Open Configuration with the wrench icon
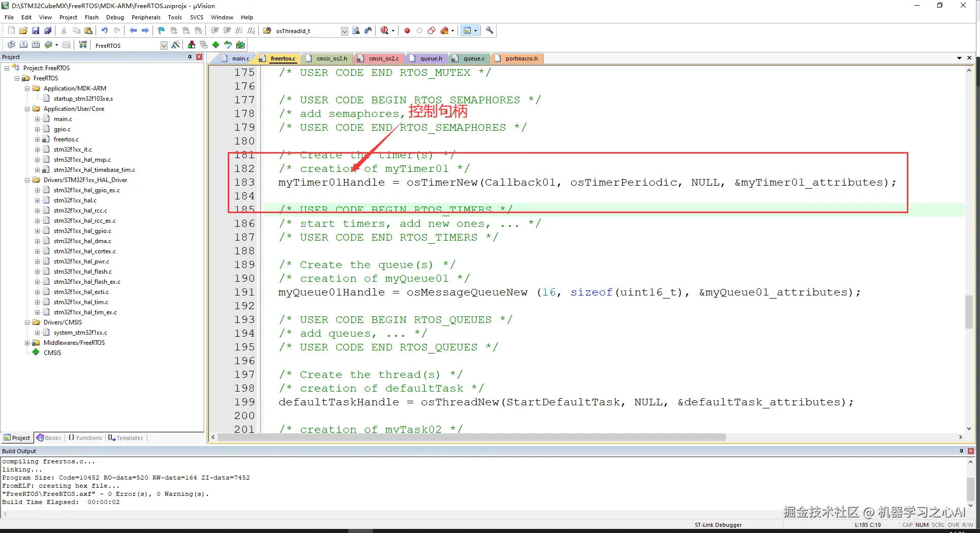 489,31
